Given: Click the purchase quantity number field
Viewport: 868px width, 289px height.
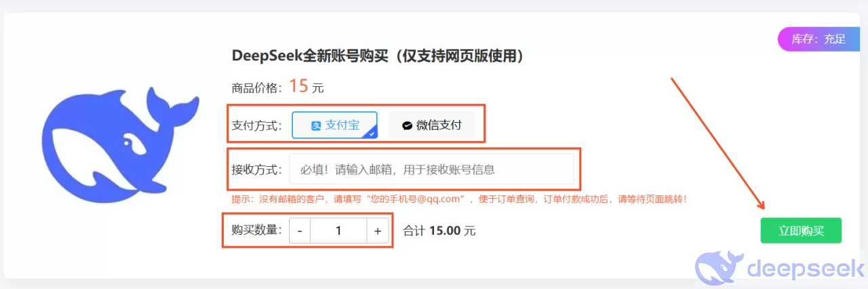Looking at the screenshot, I should tap(338, 231).
